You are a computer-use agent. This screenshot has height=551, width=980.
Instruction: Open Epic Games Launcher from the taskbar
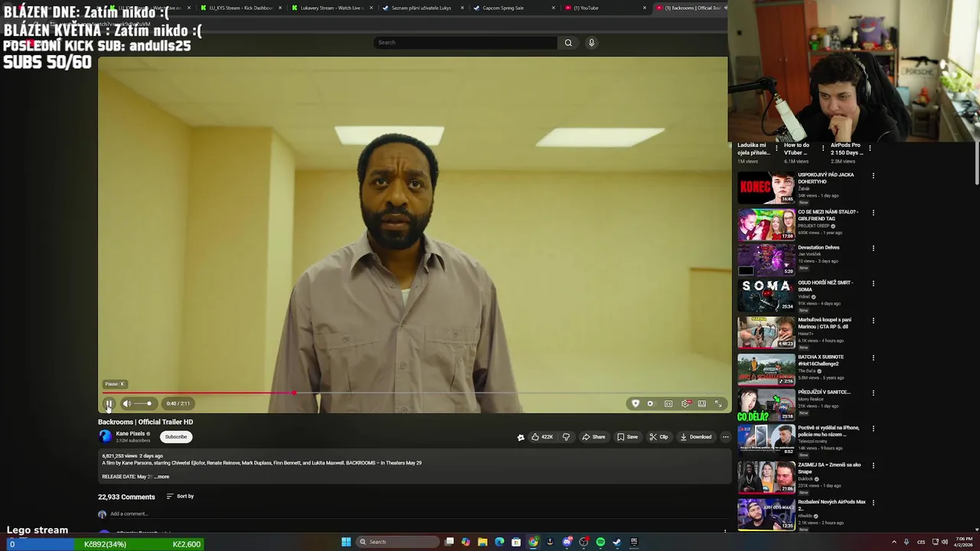tap(634, 542)
